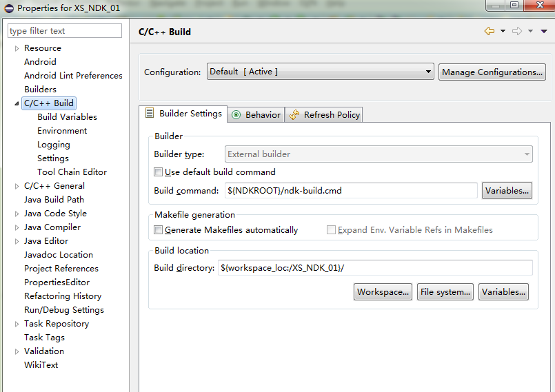This screenshot has height=392, width=555.
Task: Click the type filter text field
Action: (65, 31)
